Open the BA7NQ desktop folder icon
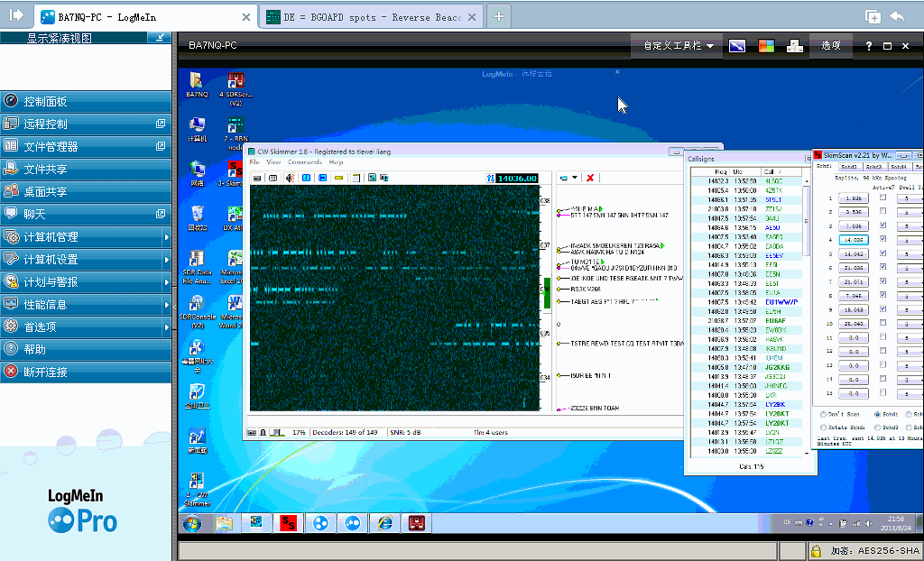The image size is (924, 561). (197, 84)
